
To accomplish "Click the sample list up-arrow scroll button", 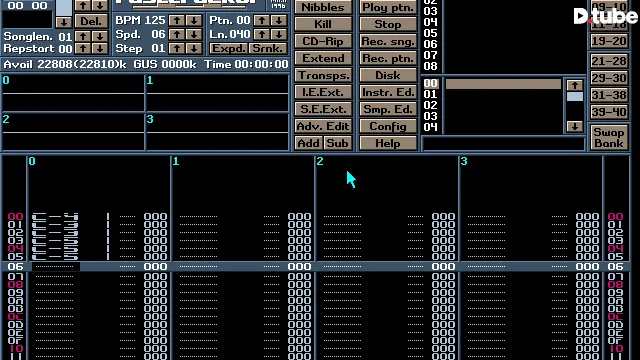I will point(575,85).
